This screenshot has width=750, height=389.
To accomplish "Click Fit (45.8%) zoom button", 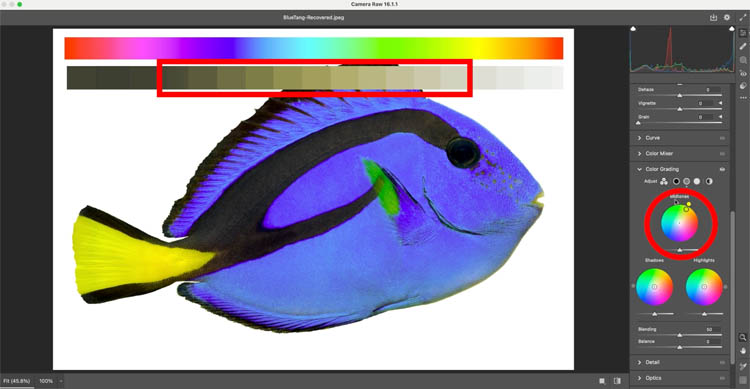I will (16, 381).
